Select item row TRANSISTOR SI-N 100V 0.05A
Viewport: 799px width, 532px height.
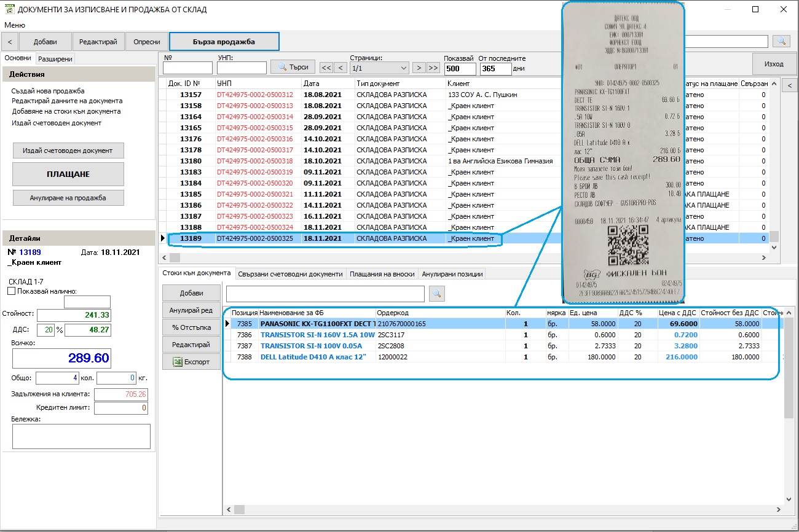pos(504,346)
